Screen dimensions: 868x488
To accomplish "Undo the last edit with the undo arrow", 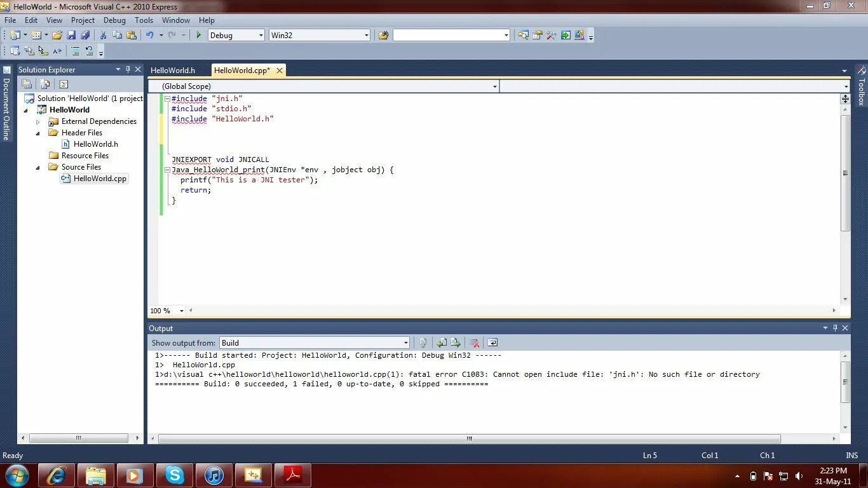I will pyautogui.click(x=149, y=36).
